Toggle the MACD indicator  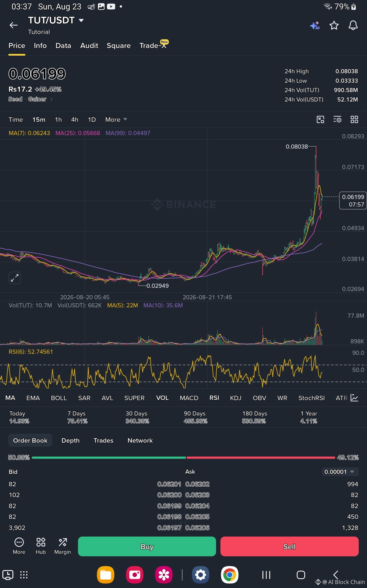click(x=189, y=398)
